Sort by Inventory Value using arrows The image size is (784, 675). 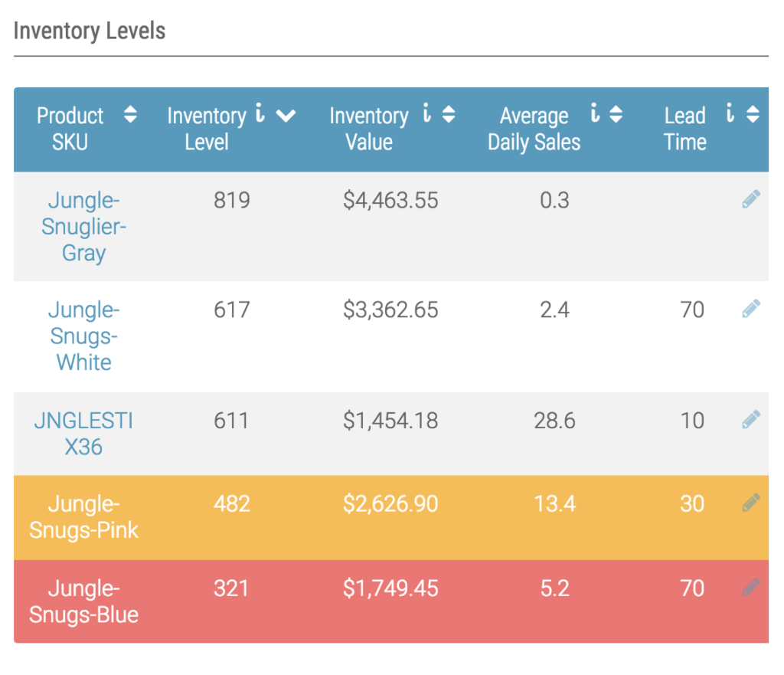[449, 115]
